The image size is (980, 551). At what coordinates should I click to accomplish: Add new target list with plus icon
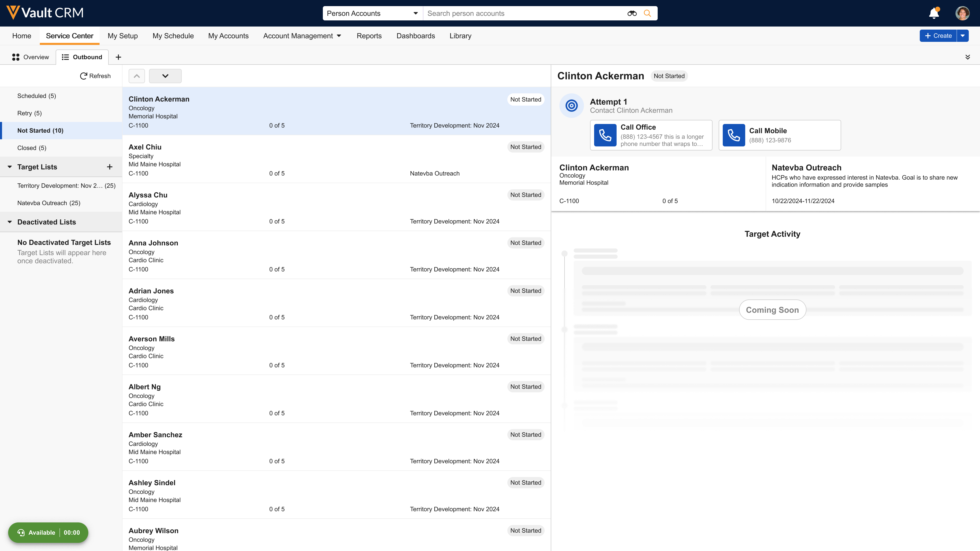click(109, 167)
